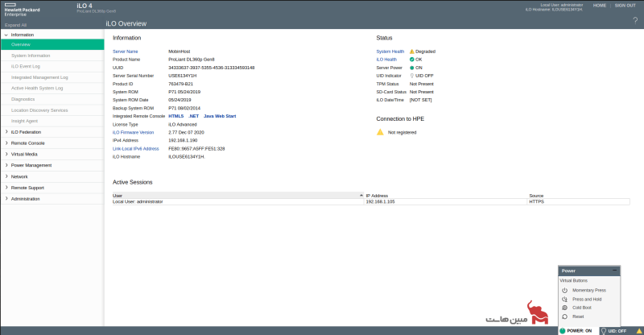Click the Cold Boot icon
The height and width of the screenshot is (335, 644).
tap(565, 308)
